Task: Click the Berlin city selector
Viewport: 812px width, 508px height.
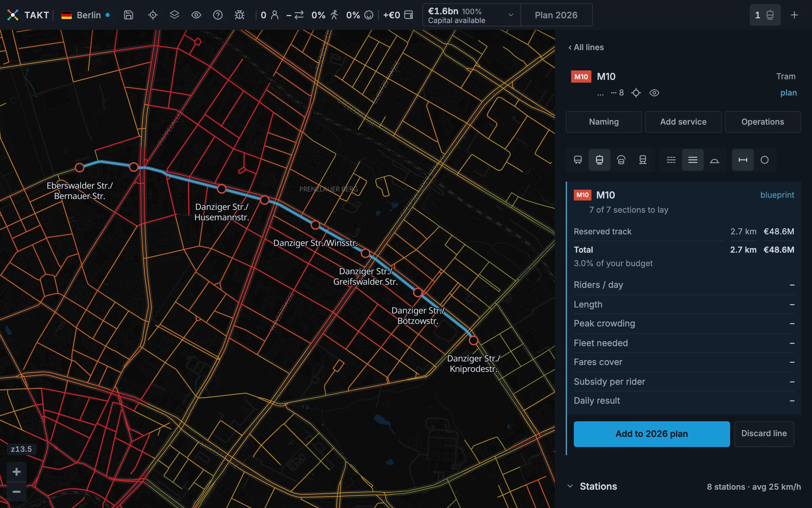Action: click(86, 15)
